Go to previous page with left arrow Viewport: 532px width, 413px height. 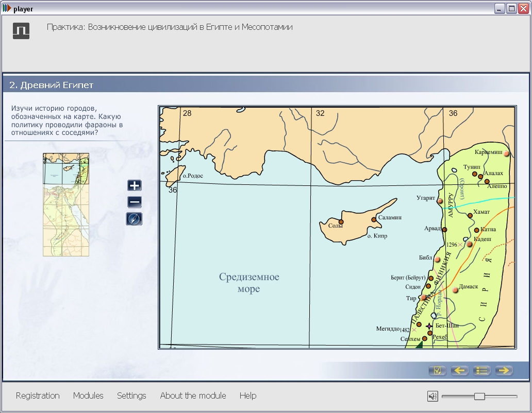pyautogui.click(x=459, y=370)
